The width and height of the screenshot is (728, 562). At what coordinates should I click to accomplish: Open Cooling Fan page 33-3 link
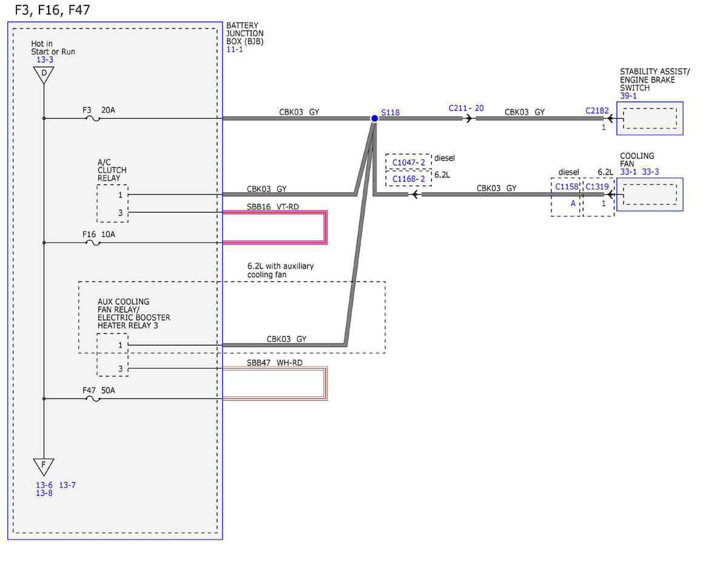pos(650,172)
